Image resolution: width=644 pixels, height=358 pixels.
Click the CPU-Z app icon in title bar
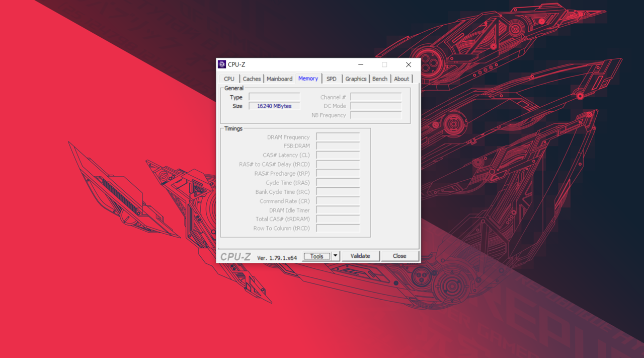point(222,64)
